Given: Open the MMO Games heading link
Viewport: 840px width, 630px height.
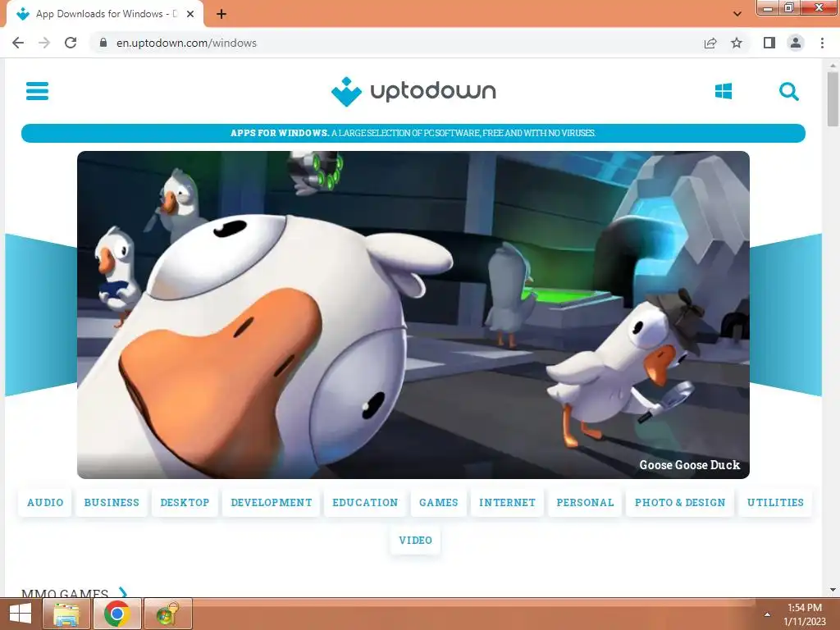Looking at the screenshot, I should point(65,593).
